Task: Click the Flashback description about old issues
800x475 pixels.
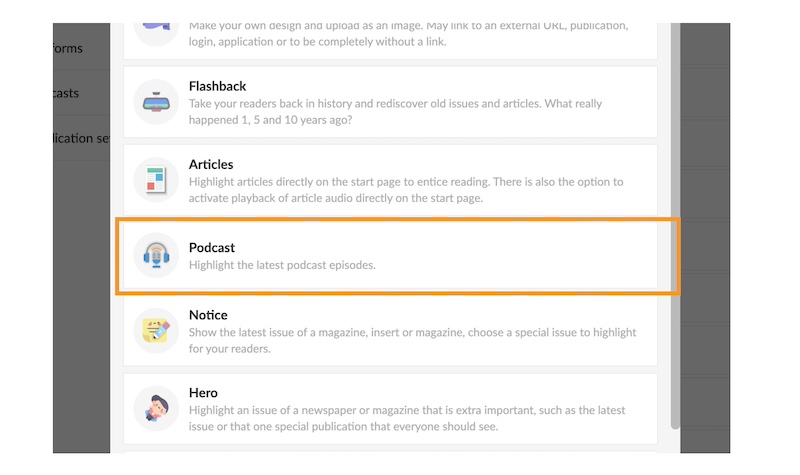Action: tap(395, 111)
